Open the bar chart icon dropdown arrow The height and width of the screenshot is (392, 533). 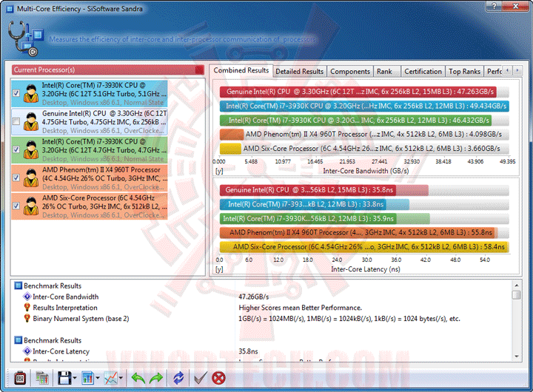(x=98, y=378)
